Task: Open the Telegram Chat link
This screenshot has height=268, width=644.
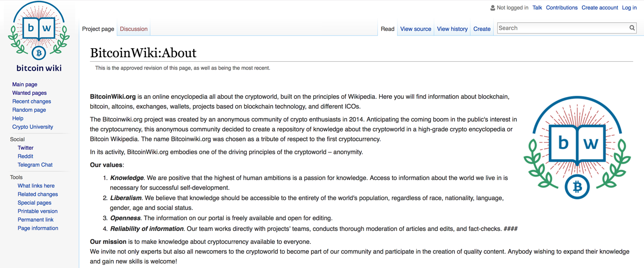Action: coord(35,164)
